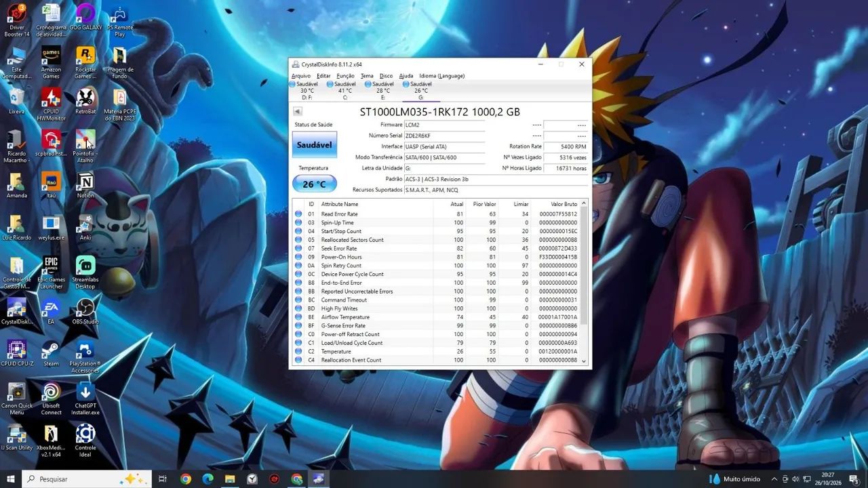
Task: Click the Firmware field showing LCM2
Action: tap(444, 125)
